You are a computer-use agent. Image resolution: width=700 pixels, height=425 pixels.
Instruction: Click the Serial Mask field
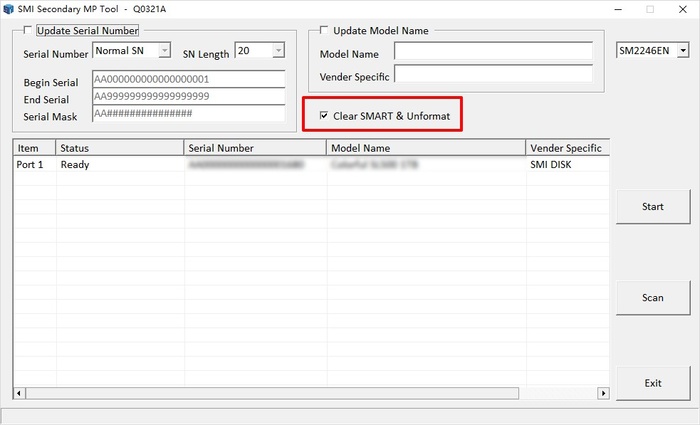[x=188, y=114]
